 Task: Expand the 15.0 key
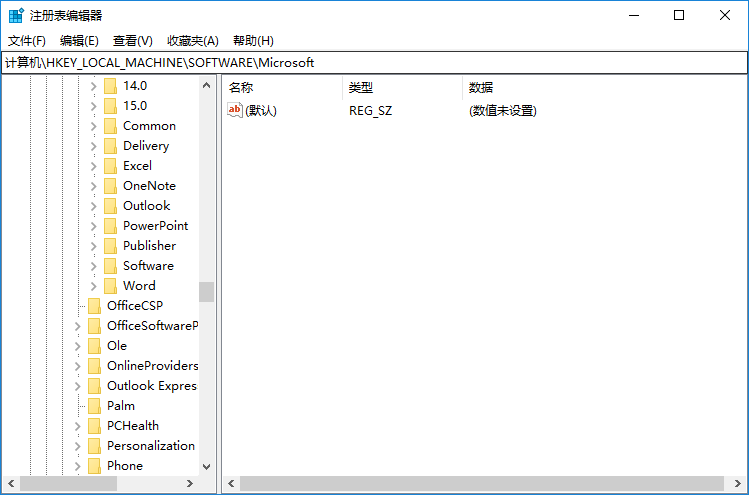(x=94, y=107)
